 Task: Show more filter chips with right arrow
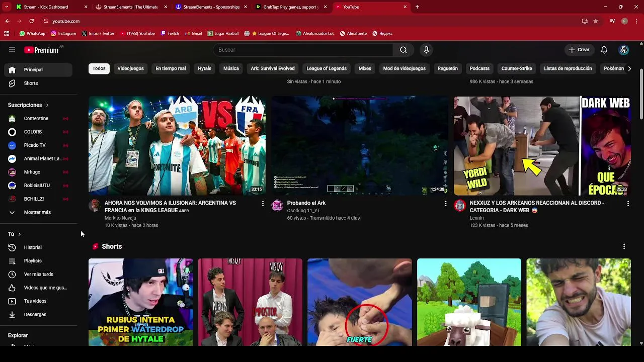629,69
